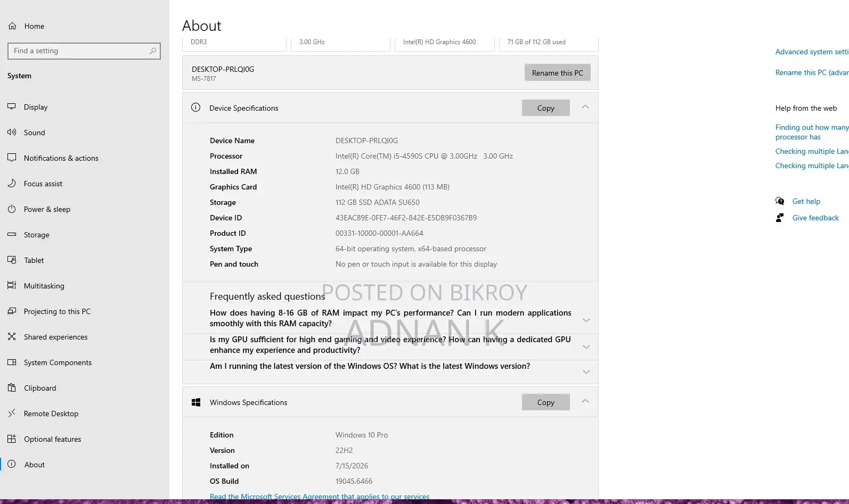Click the Installed RAM value 12.0 GB
The width and height of the screenshot is (849, 504).
pos(347,171)
